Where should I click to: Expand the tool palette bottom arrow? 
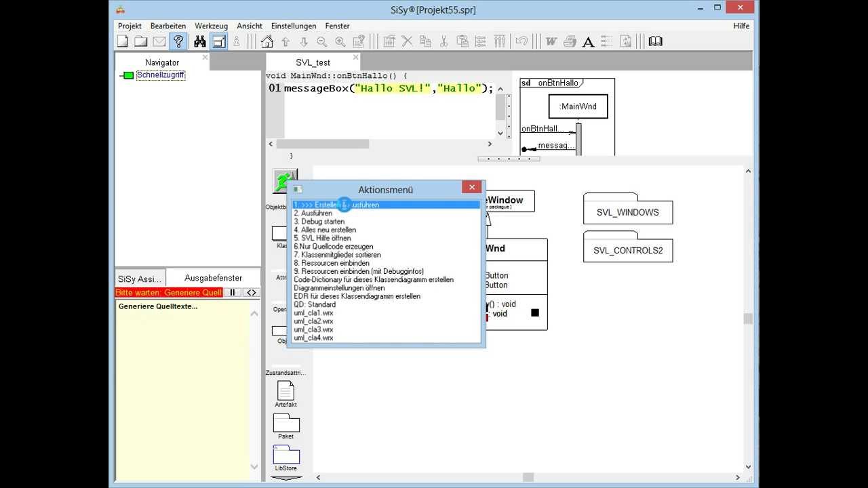[286, 478]
